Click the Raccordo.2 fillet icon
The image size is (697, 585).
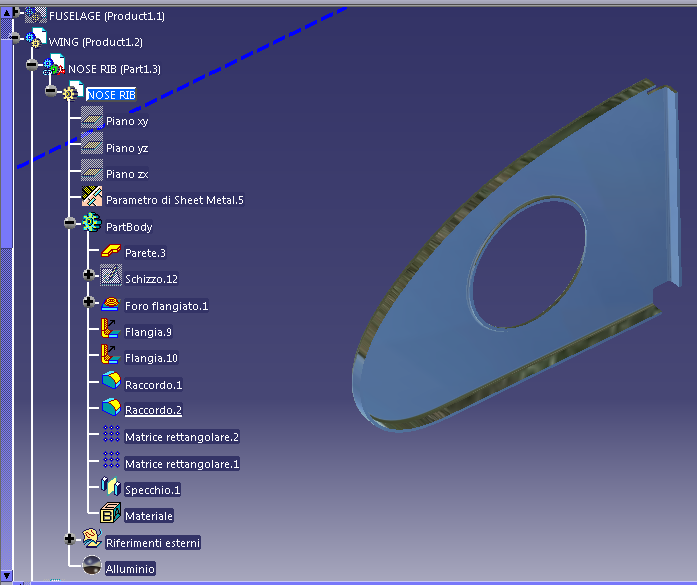click(x=111, y=407)
